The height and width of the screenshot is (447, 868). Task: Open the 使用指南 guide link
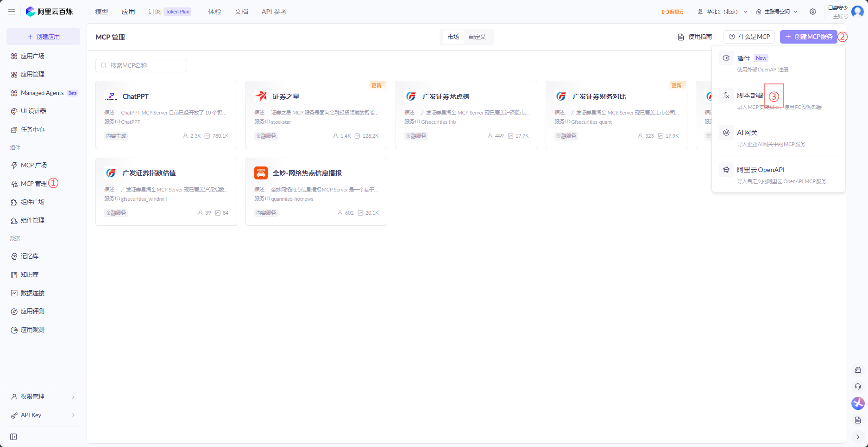coord(695,37)
